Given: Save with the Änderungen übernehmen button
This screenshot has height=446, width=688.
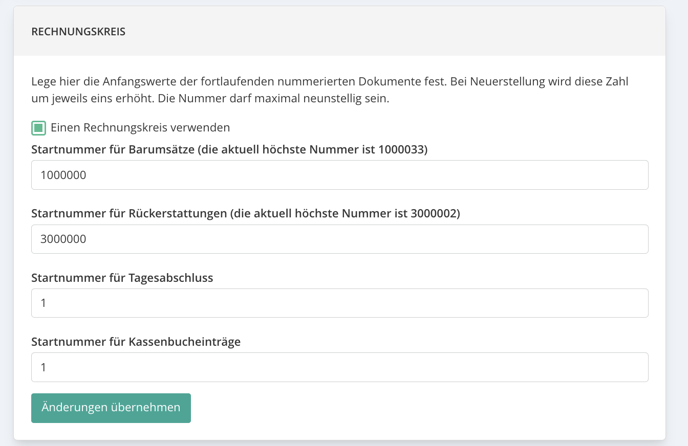Looking at the screenshot, I should click(111, 408).
